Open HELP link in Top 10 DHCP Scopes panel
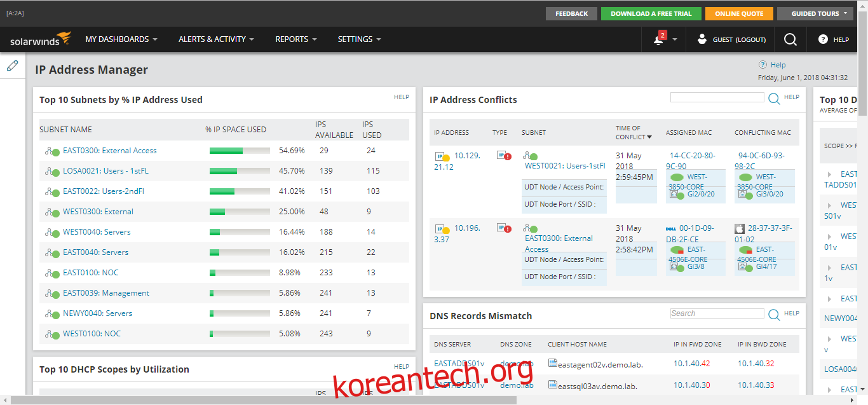 [402, 367]
